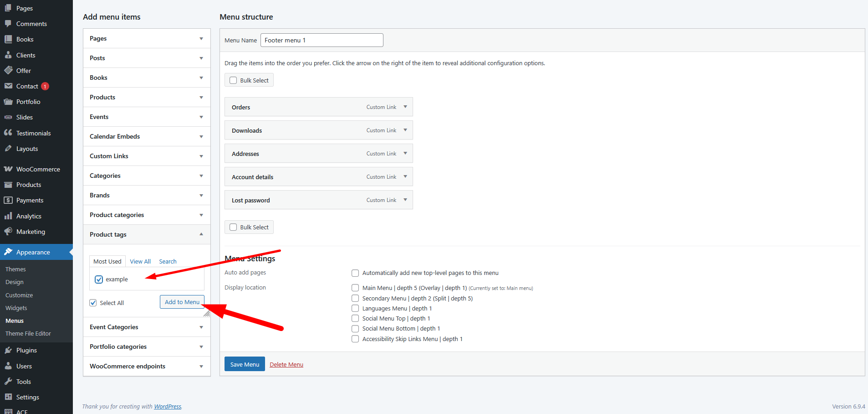
Task: Click the Contact envelope icon
Action: 8,86
